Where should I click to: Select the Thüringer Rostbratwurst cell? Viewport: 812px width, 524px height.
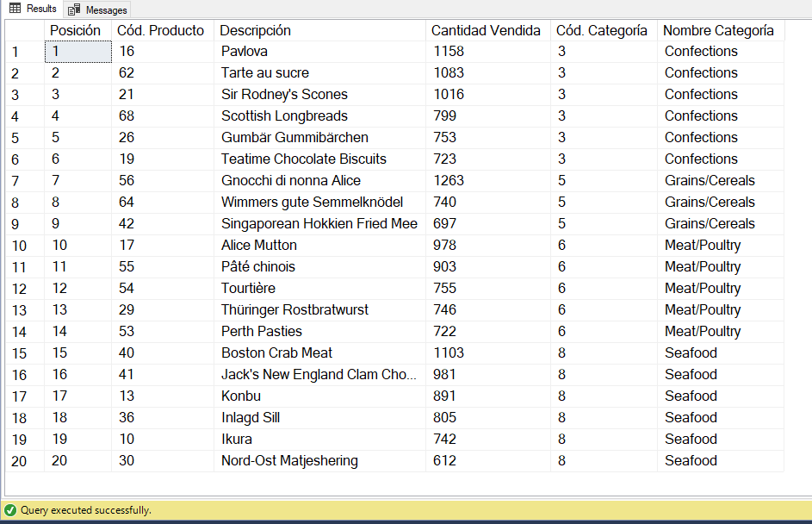point(319,310)
